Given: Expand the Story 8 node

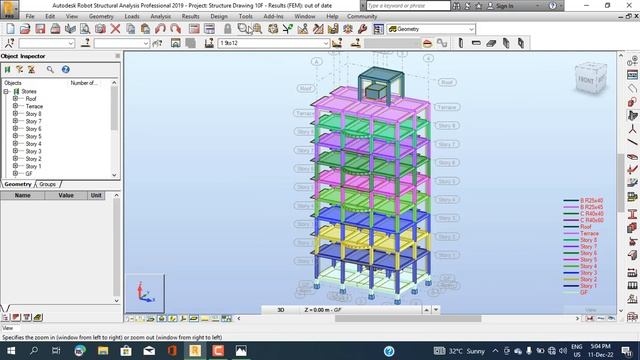Looking at the screenshot, I should [15, 114].
